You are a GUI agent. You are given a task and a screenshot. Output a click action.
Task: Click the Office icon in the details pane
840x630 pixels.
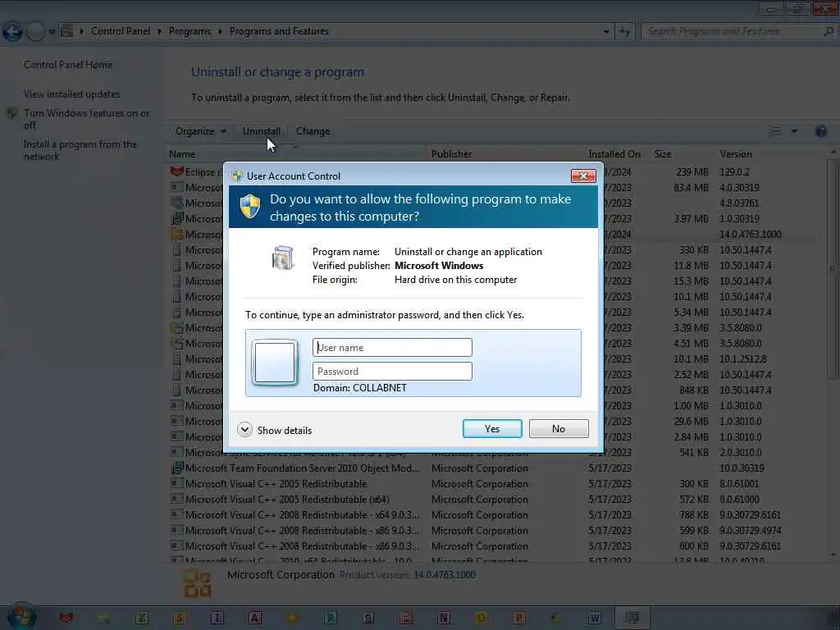[197, 583]
